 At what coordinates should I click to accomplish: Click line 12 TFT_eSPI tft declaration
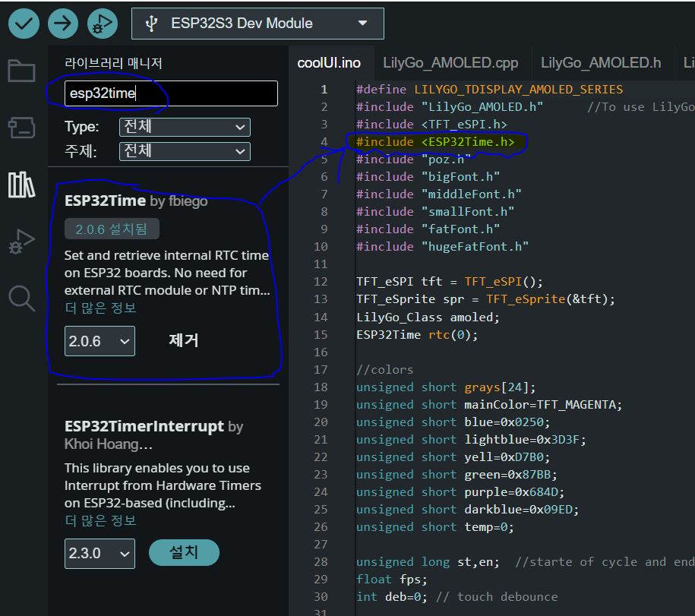(450, 282)
